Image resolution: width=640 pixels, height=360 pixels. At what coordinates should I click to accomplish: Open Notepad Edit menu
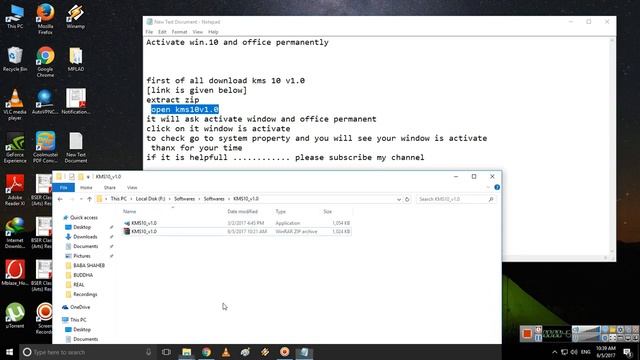(162, 32)
